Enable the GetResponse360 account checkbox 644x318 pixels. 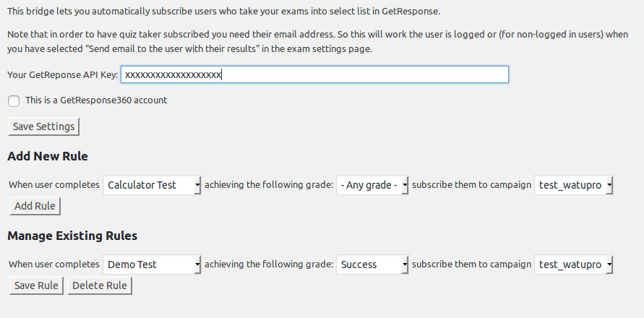[14, 101]
